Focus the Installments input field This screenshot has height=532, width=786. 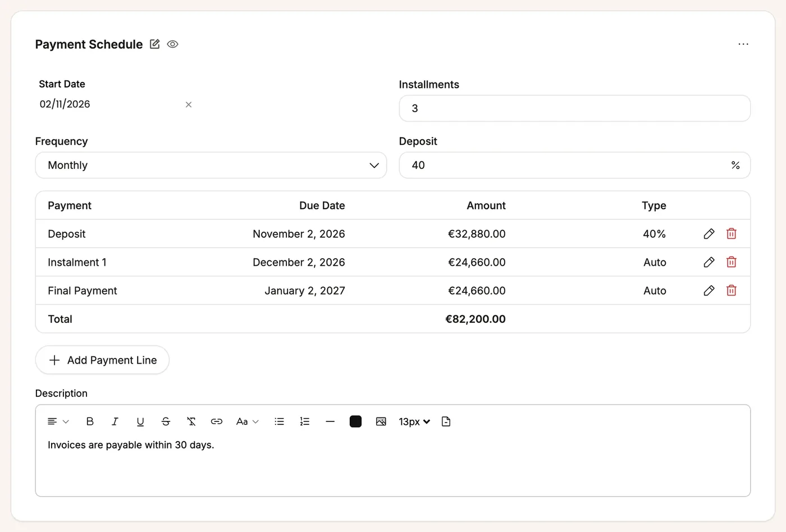574,108
